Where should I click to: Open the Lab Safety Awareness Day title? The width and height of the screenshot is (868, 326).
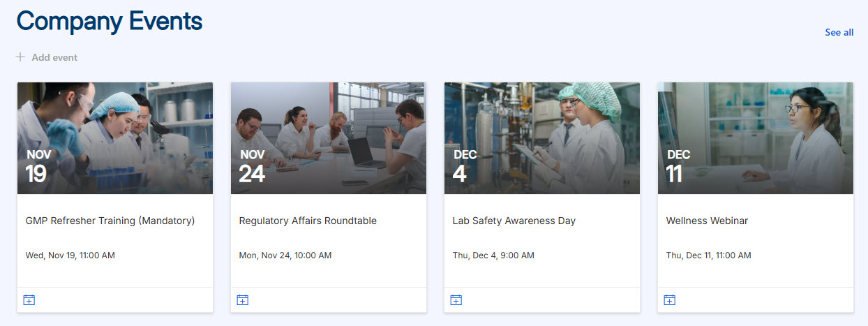coord(514,221)
